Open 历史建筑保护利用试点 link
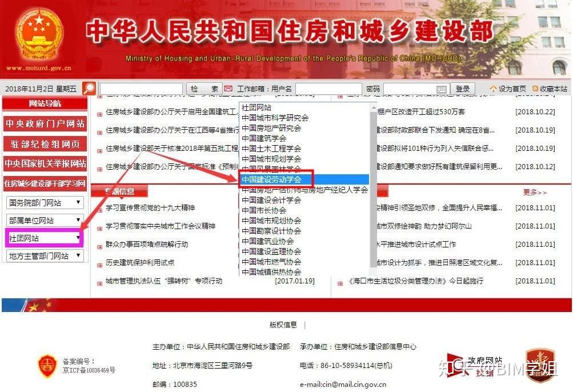The width and height of the screenshot is (573, 392). pyautogui.click(x=140, y=262)
